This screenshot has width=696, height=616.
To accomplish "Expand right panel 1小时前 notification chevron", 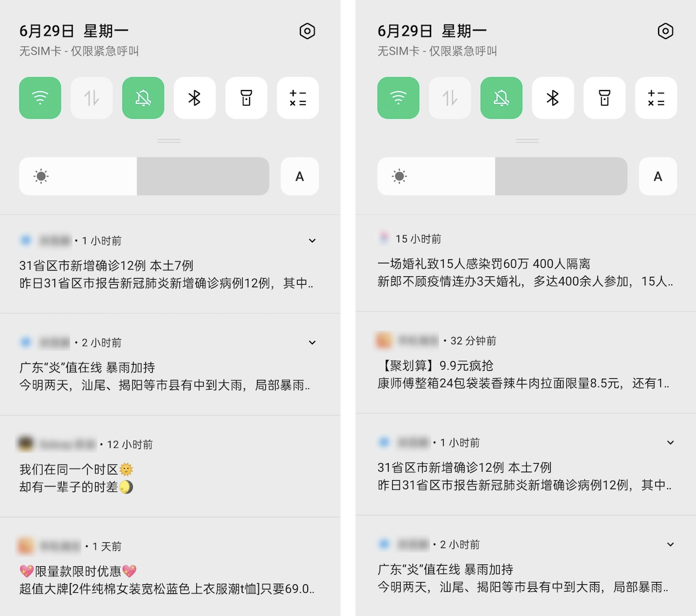I will pos(671,443).
